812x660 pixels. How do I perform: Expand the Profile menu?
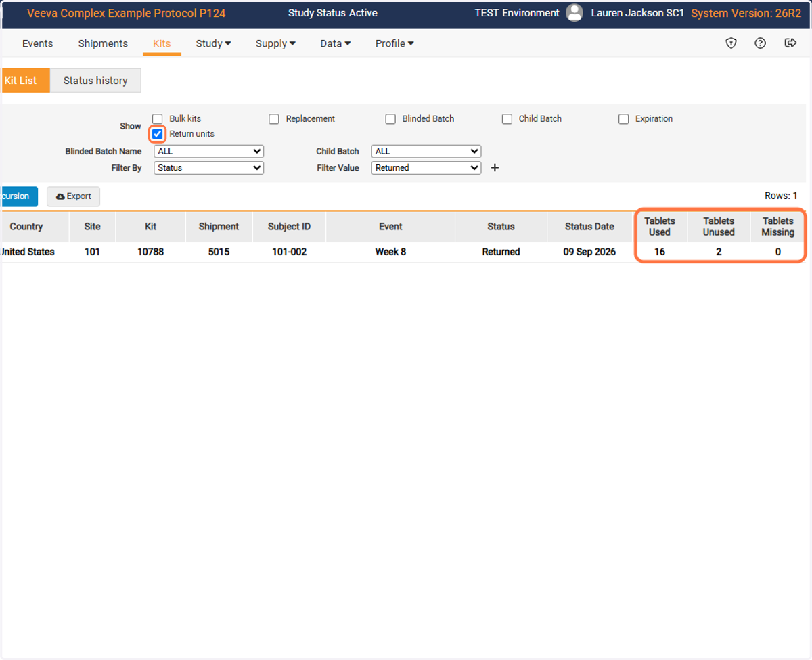point(394,43)
